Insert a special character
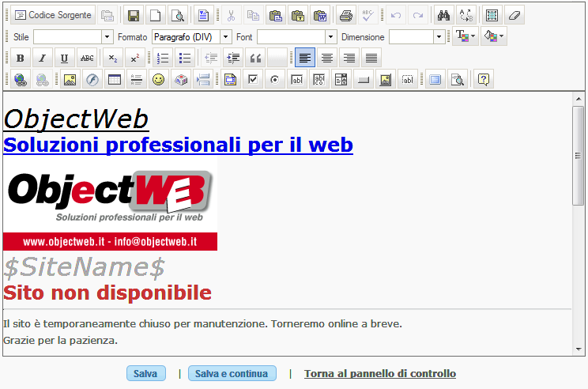Image resolution: width=588 pixels, height=389 pixels. pyautogui.click(x=181, y=79)
